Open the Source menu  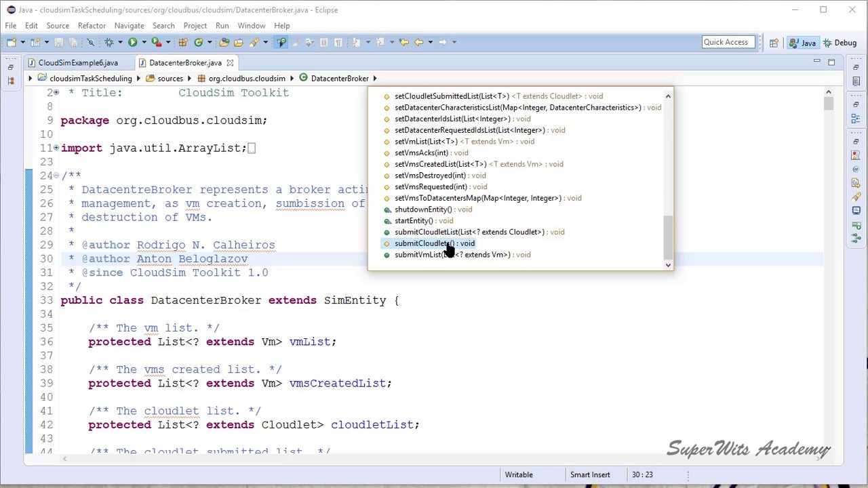click(58, 26)
